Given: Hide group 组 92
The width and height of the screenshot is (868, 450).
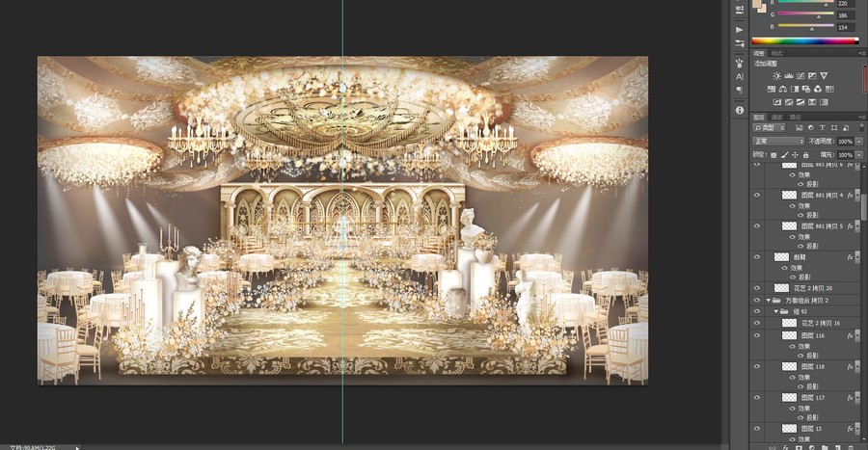Looking at the screenshot, I should pos(757,312).
